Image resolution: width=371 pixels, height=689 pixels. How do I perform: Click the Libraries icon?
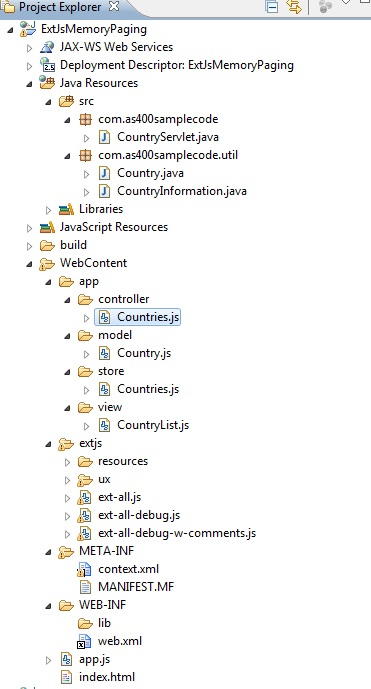point(66,209)
